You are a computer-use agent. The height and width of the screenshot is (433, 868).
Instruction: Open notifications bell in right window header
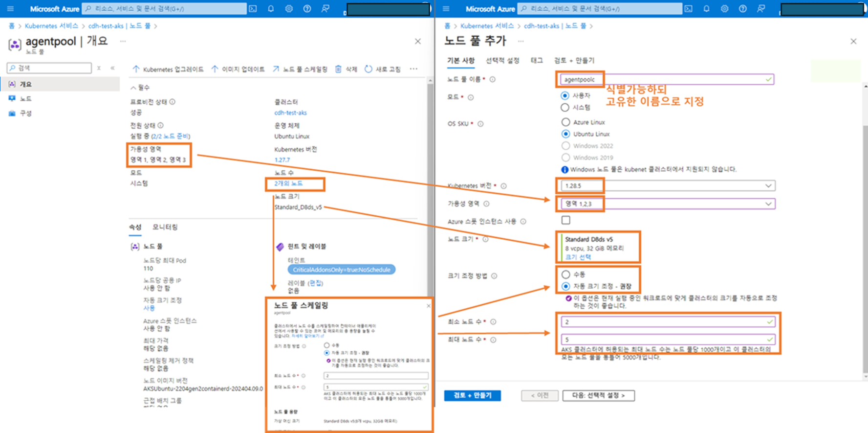tap(706, 9)
